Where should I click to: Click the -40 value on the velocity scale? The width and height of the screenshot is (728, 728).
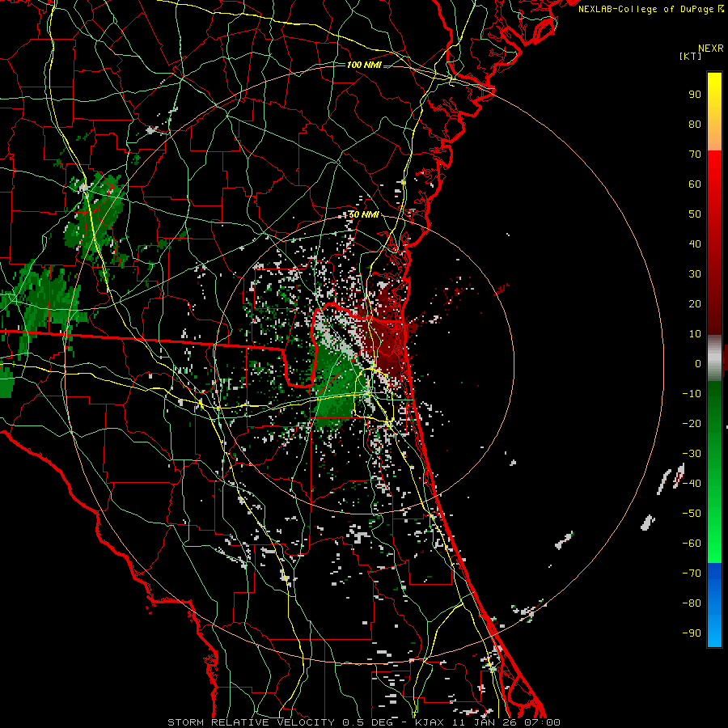[x=692, y=484]
